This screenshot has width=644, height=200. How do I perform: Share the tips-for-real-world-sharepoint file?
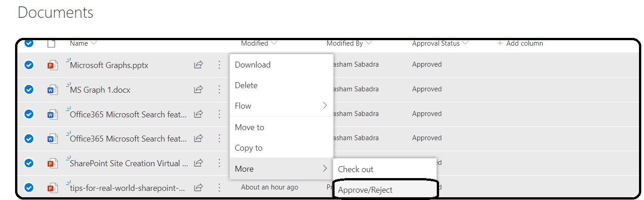198,187
